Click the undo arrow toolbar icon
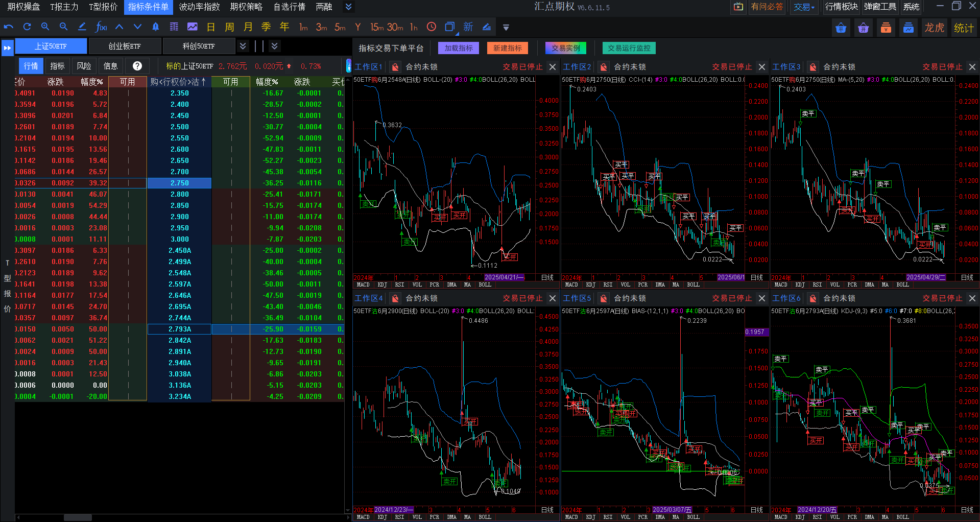Image resolution: width=980 pixels, height=522 pixels. [9, 27]
